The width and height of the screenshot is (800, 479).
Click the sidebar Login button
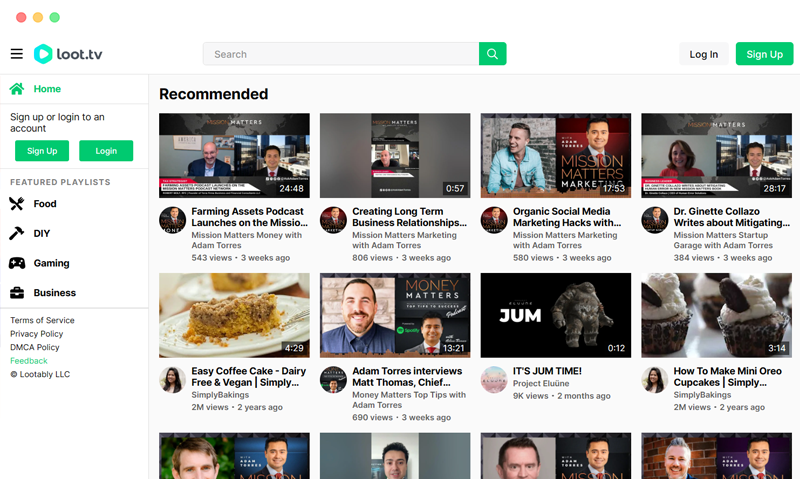(106, 151)
